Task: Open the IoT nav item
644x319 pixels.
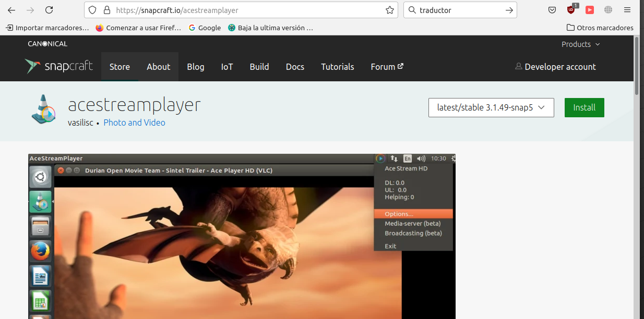Action: [227, 67]
